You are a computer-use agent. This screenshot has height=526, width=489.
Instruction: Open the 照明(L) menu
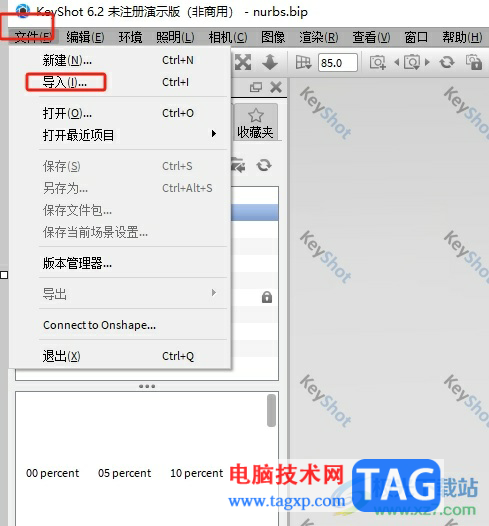click(x=175, y=37)
